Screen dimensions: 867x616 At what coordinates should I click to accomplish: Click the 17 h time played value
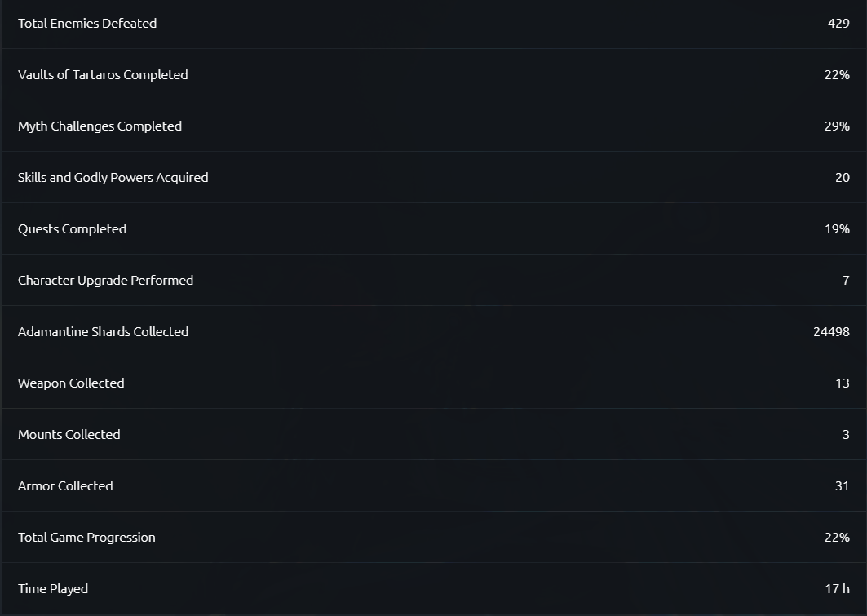point(837,589)
